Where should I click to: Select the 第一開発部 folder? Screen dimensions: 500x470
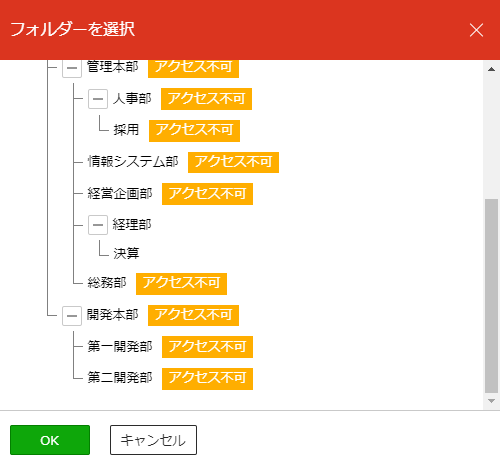tap(120, 347)
